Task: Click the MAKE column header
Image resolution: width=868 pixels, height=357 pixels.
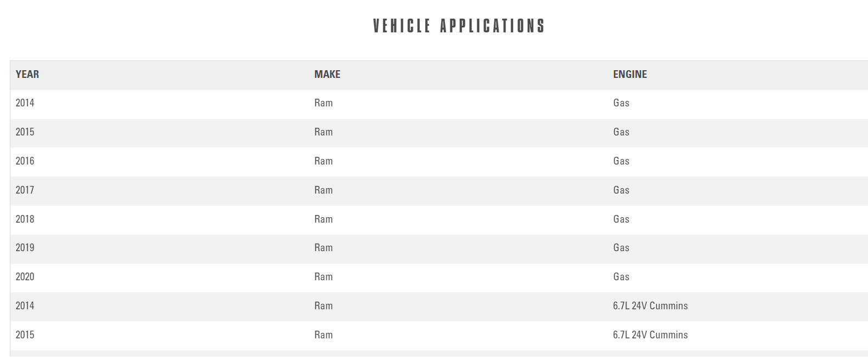Action: tap(327, 75)
